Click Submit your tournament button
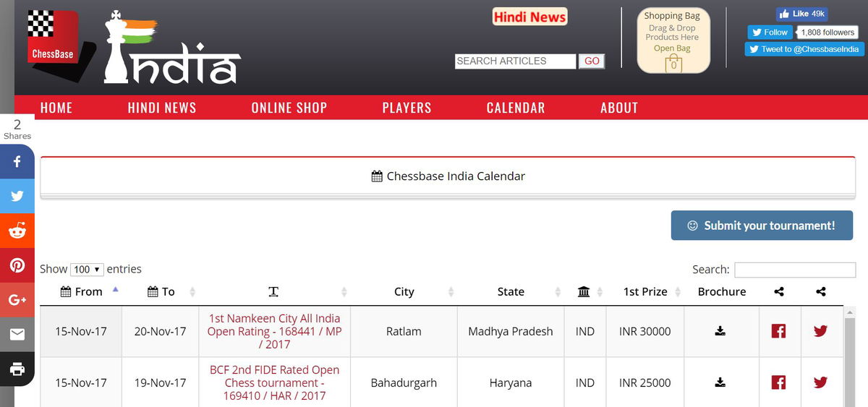868x407 pixels. click(762, 226)
